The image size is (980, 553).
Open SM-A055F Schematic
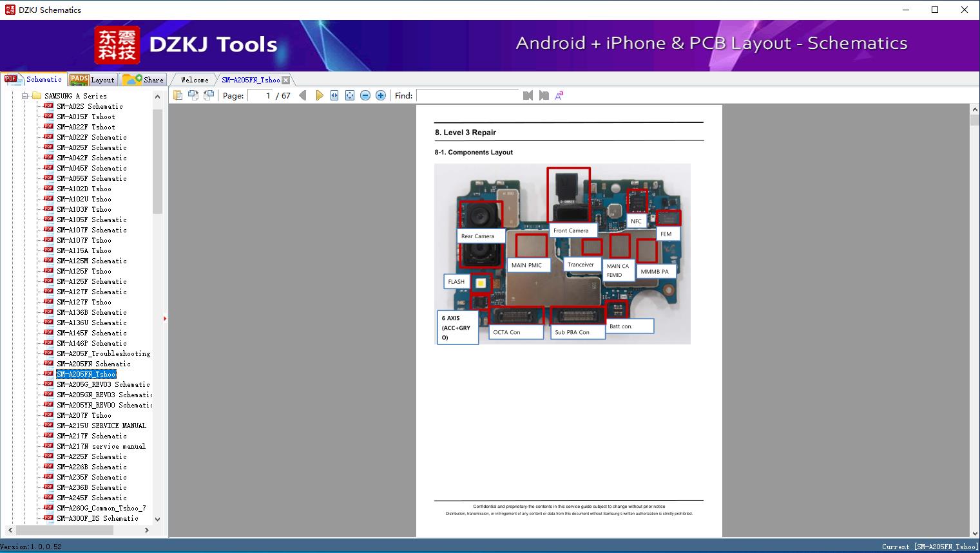click(91, 178)
